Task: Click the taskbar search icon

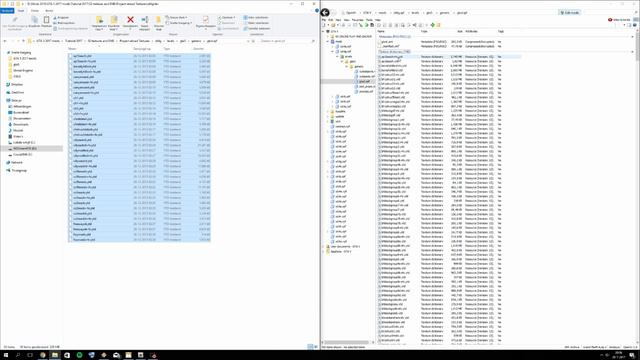Action: click(x=18, y=355)
